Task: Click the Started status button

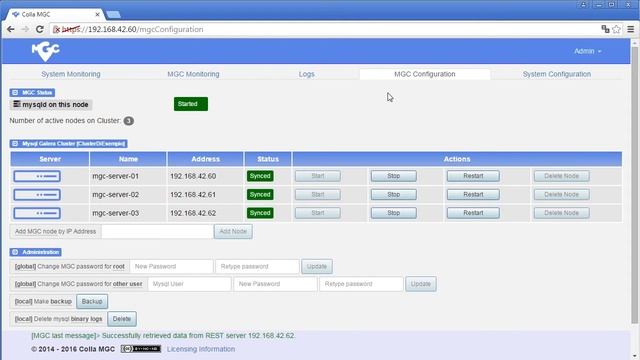Action: point(191,104)
